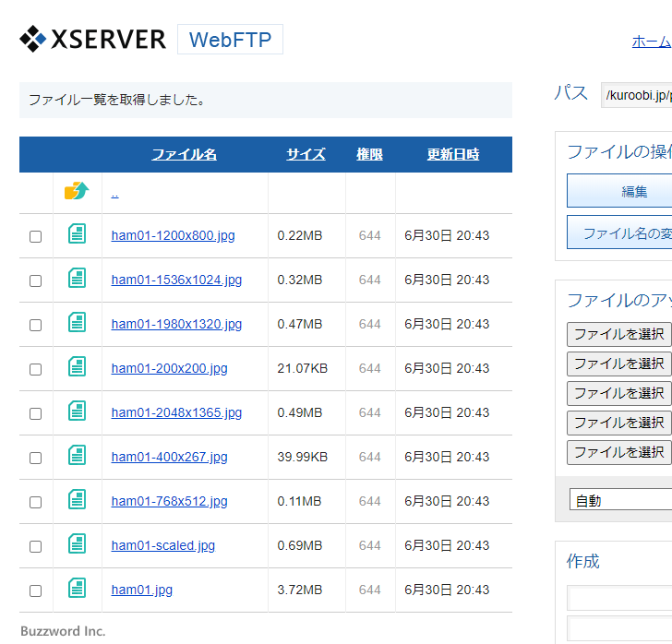Image resolution: width=672 pixels, height=644 pixels.
Task: Sort by the 権限 column header
Action: point(369,154)
